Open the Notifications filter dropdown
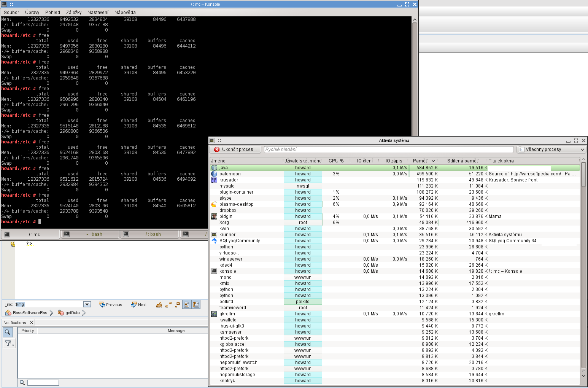The width and height of the screenshot is (588, 388). 9,343
